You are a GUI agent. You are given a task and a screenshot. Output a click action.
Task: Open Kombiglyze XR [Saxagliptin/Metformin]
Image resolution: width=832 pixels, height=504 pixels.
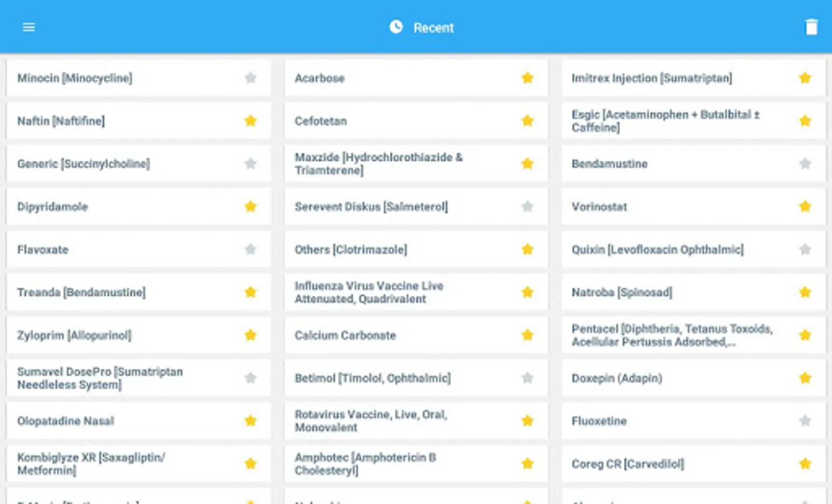[x=138, y=464]
